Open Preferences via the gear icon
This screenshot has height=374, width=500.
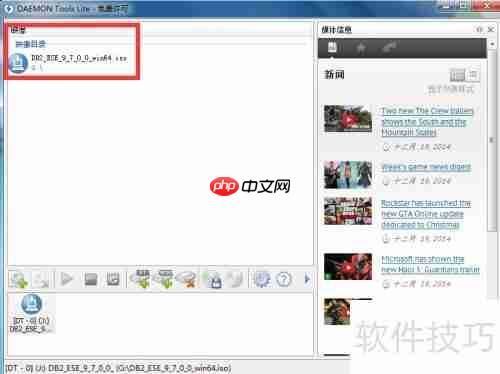(x=262, y=279)
